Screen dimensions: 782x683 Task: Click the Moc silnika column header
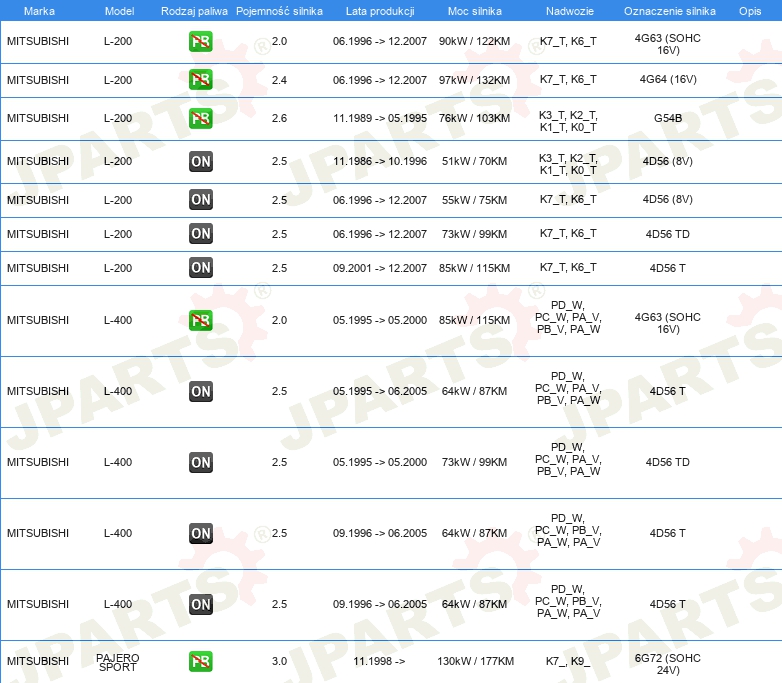[x=475, y=11]
